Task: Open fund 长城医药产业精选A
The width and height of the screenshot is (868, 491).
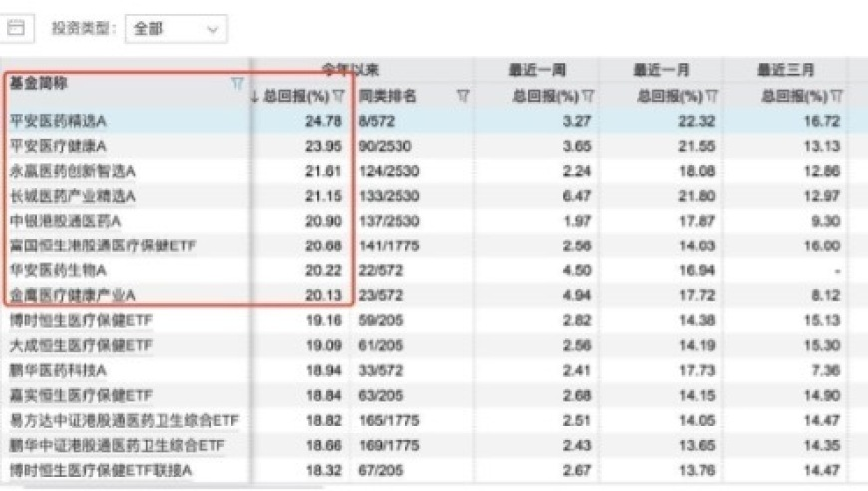Action: click(73, 196)
